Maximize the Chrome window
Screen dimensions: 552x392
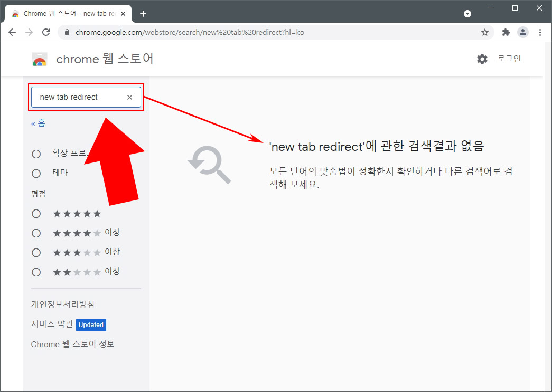pos(515,8)
